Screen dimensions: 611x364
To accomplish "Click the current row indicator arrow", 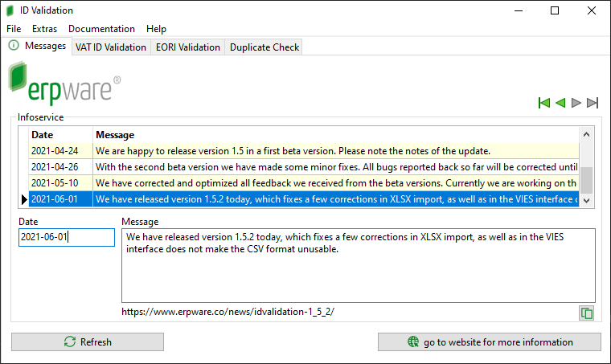I will coord(24,199).
